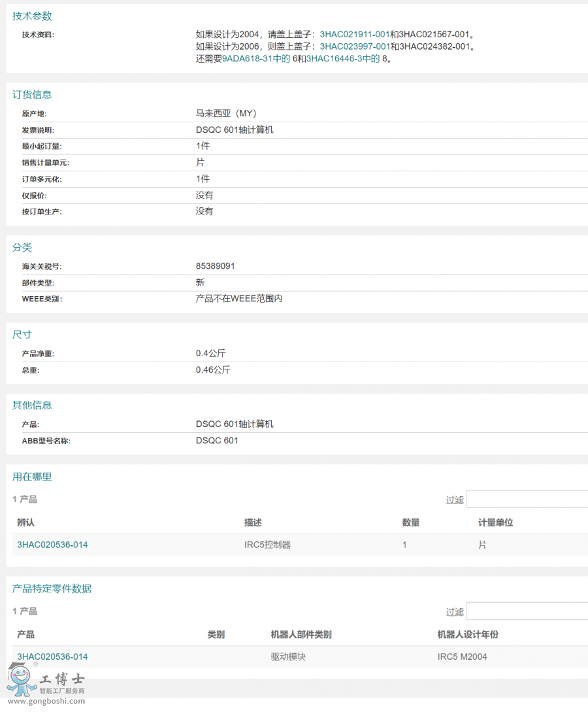This screenshot has width=588, height=714.
Task: Sort by the 机器人部件类别 column header
Action: [301, 634]
